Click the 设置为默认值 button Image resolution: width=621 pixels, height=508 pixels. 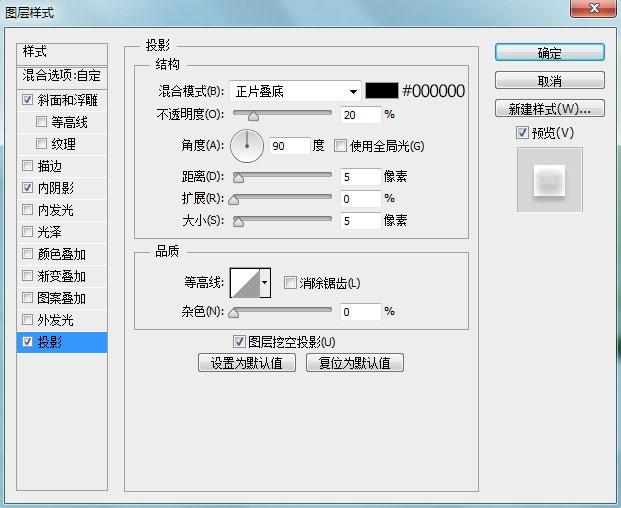[x=247, y=363]
